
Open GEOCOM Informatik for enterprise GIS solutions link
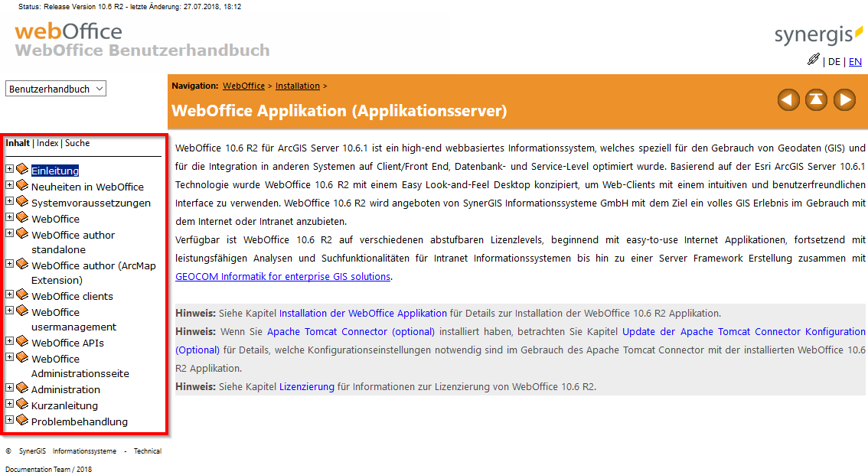pyautogui.click(x=283, y=276)
